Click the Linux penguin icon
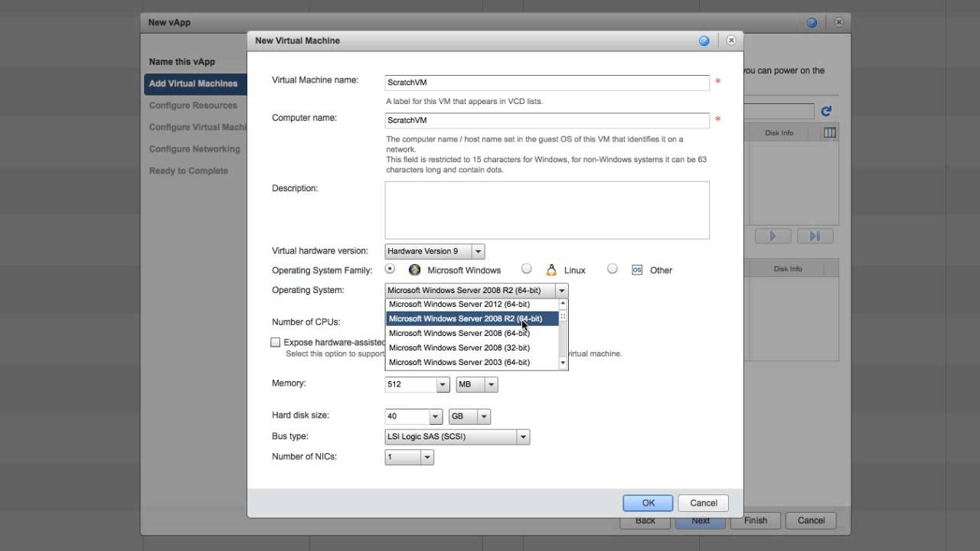The height and width of the screenshot is (551, 980). [551, 269]
